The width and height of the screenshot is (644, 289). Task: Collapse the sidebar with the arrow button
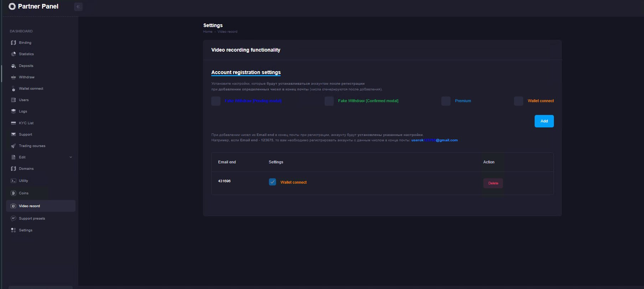[x=78, y=7]
